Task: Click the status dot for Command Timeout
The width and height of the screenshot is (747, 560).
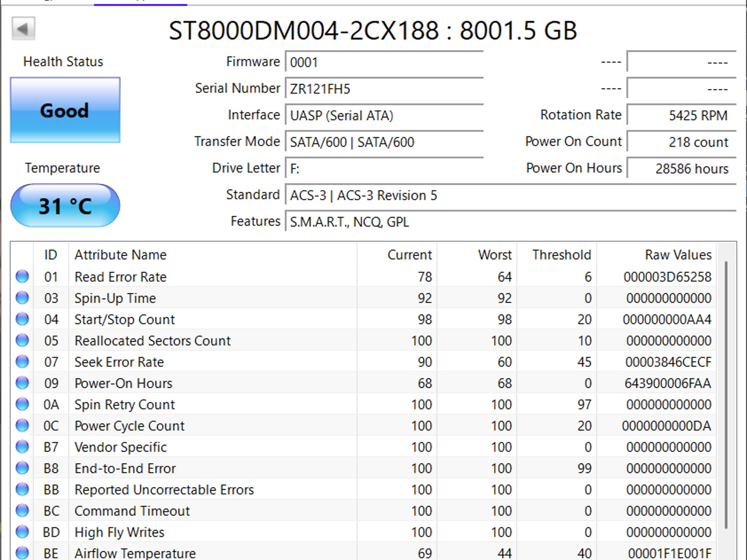Action: [x=22, y=510]
